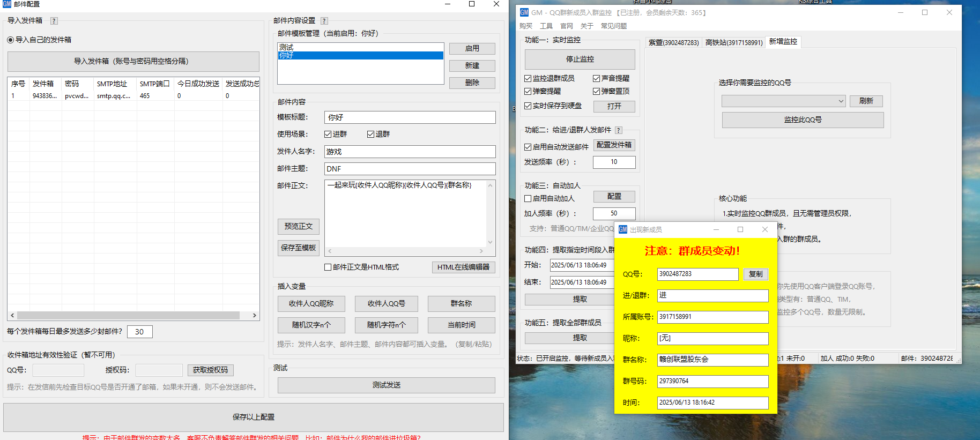Image resolution: width=980 pixels, height=440 pixels.
Task: Switch to the 高铁站(3917158991) tab
Action: [x=733, y=42]
